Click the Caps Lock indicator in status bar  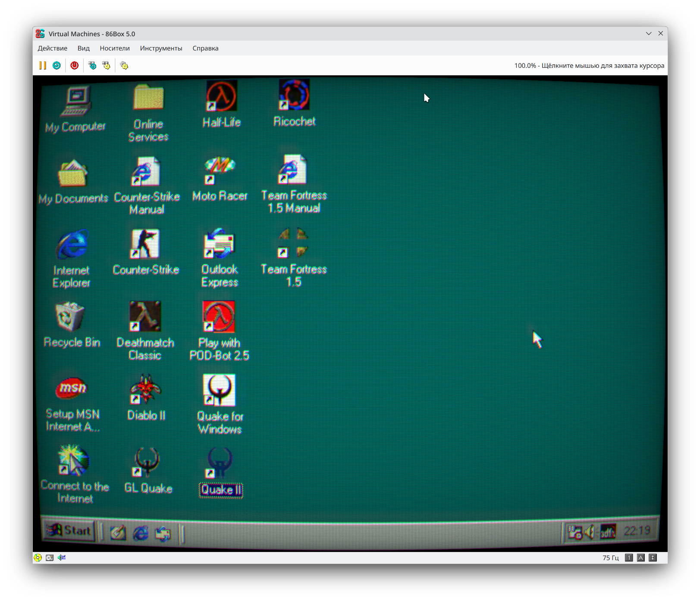click(x=641, y=558)
